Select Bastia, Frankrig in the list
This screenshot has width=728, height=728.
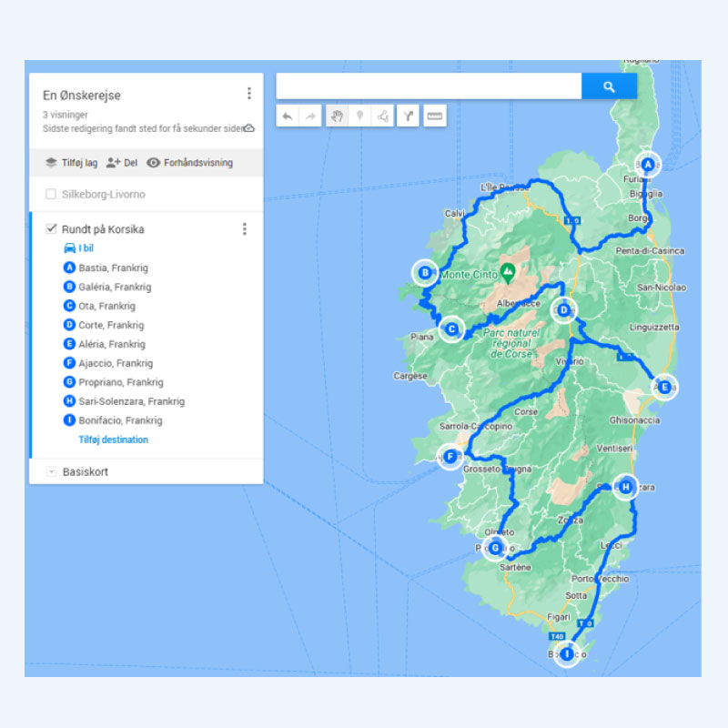coord(113,268)
